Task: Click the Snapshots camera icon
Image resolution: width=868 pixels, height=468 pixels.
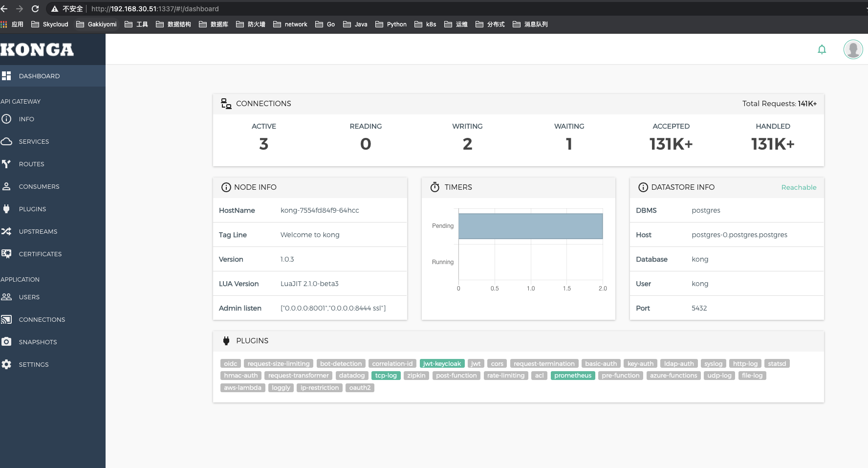Action: [6, 342]
